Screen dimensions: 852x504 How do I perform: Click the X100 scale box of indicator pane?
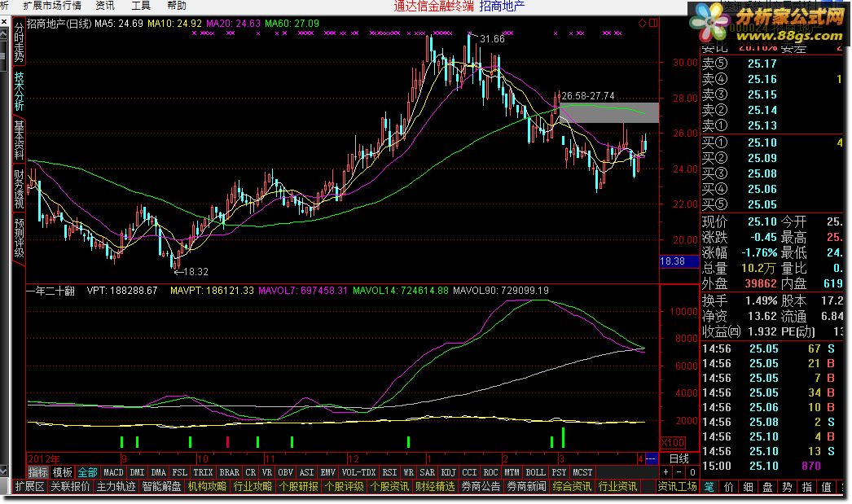(673, 443)
